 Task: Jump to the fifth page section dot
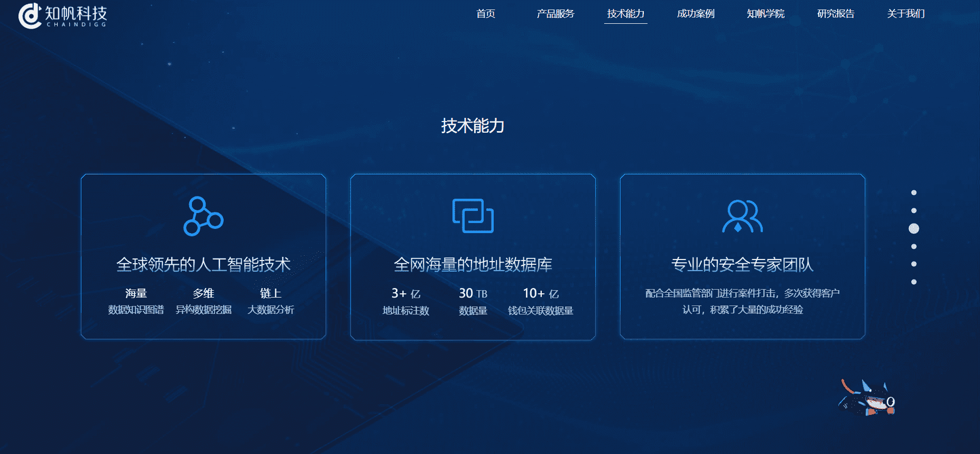tap(914, 264)
